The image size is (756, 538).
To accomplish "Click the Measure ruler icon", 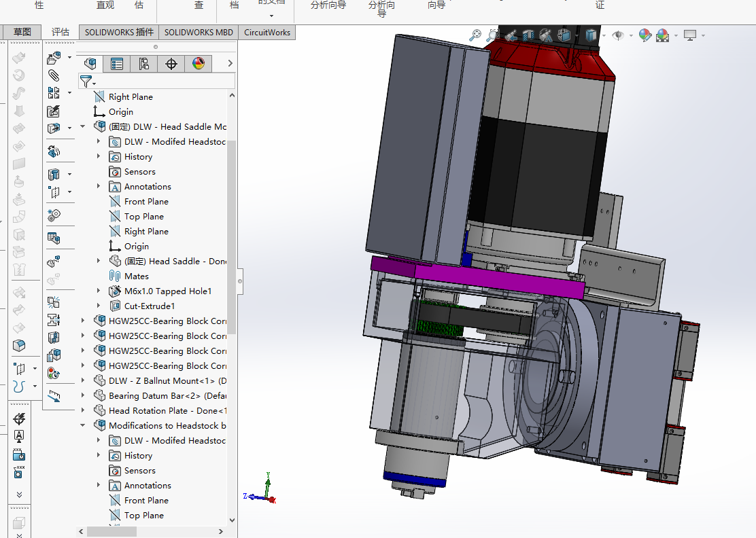I will [x=54, y=396].
